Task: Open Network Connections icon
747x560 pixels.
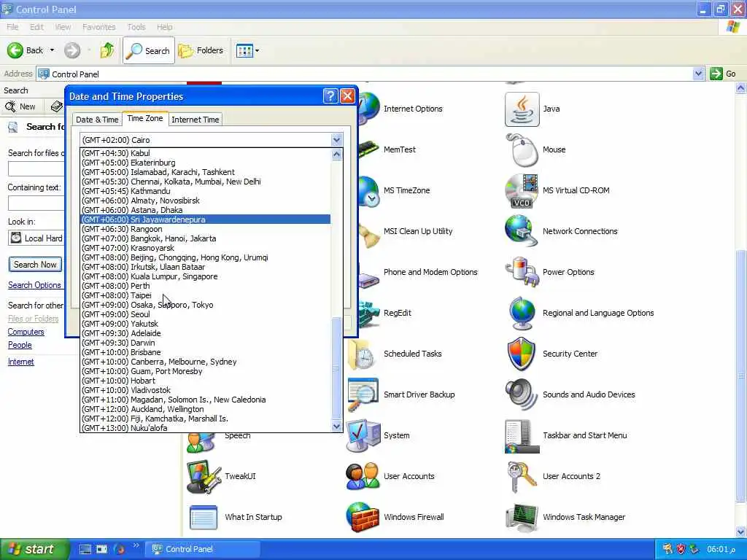Action: [x=522, y=231]
